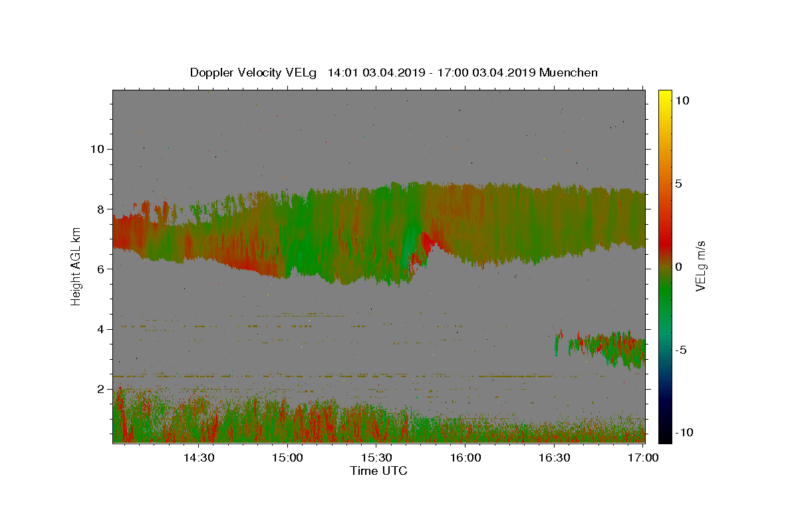Click the colorbar label '-5'
Viewport: 798px width, 532px height.
(681, 350)
